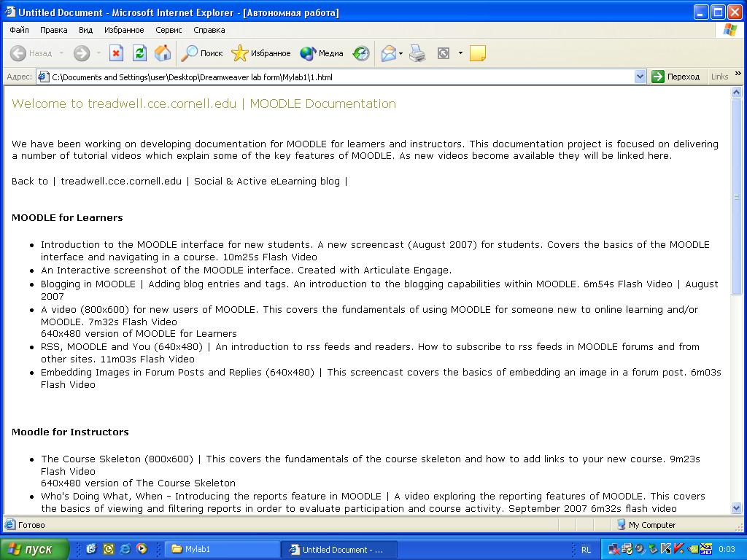Open the Медиа media panel
The height and width of the screenshot is (560, 747).
pyautogui.click(x=322, y=53)
